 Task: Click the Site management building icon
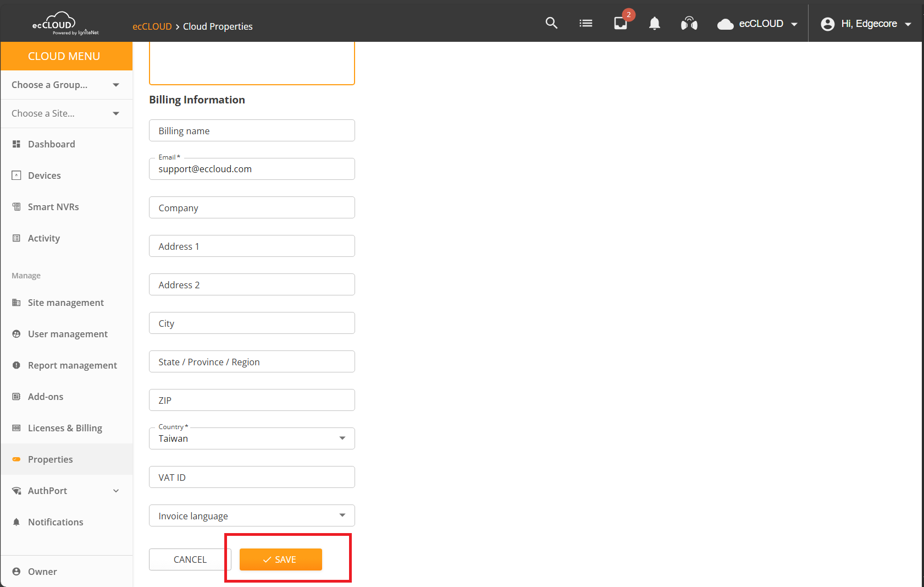coord(16,303)
